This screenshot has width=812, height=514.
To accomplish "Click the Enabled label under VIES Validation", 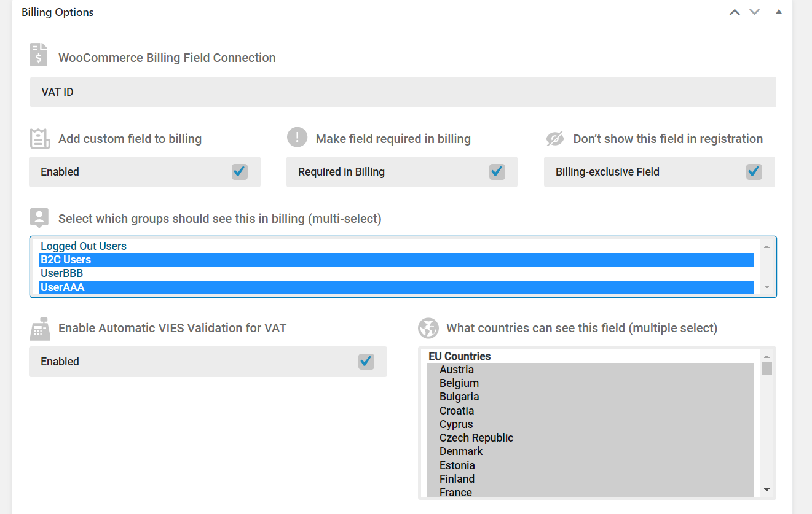I will (60, 362).
